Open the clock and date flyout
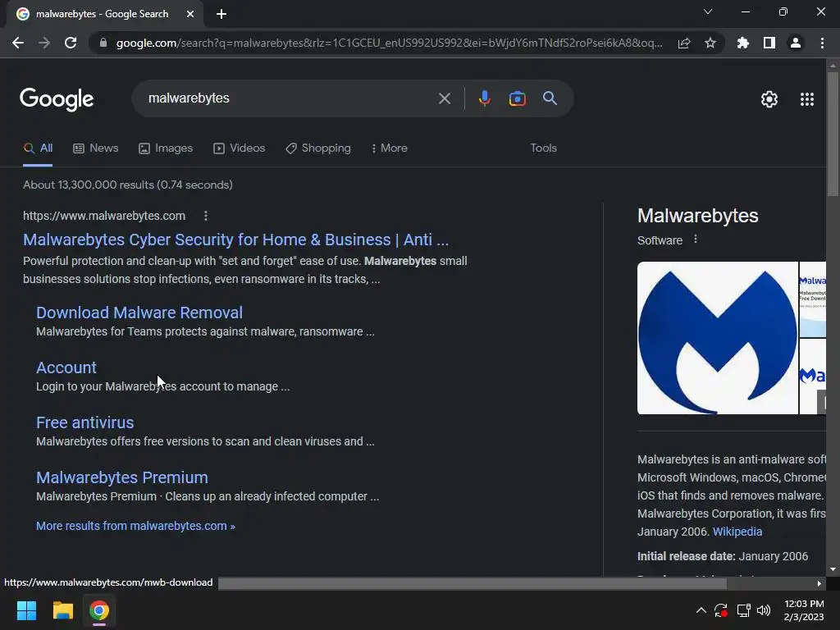The width and height of the screenshot is (840, 630). 804,610
